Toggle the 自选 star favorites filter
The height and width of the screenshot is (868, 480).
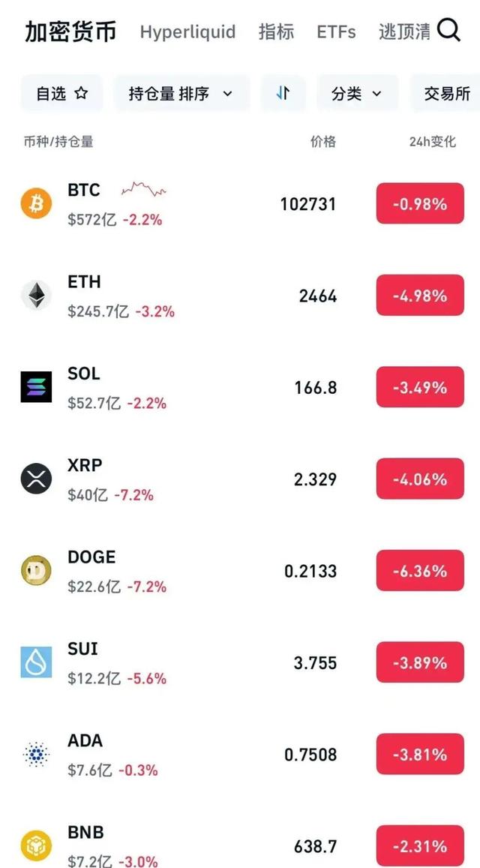(x=61, y=94)
